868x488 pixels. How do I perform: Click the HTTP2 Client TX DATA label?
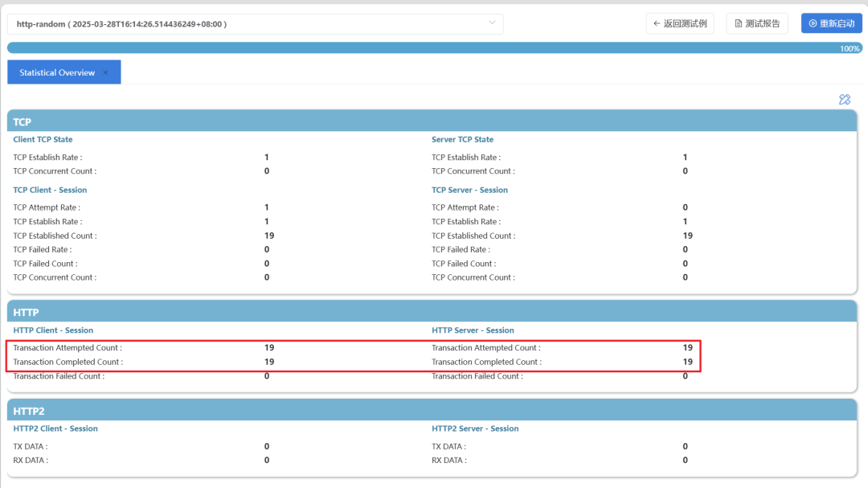coord(31,446)
